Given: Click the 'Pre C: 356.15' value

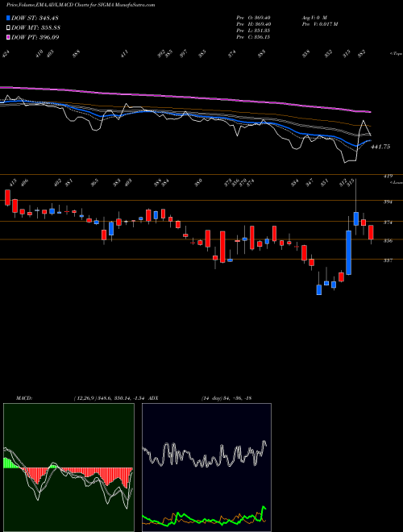Looking at the screenshot, I should coord(253,37).
